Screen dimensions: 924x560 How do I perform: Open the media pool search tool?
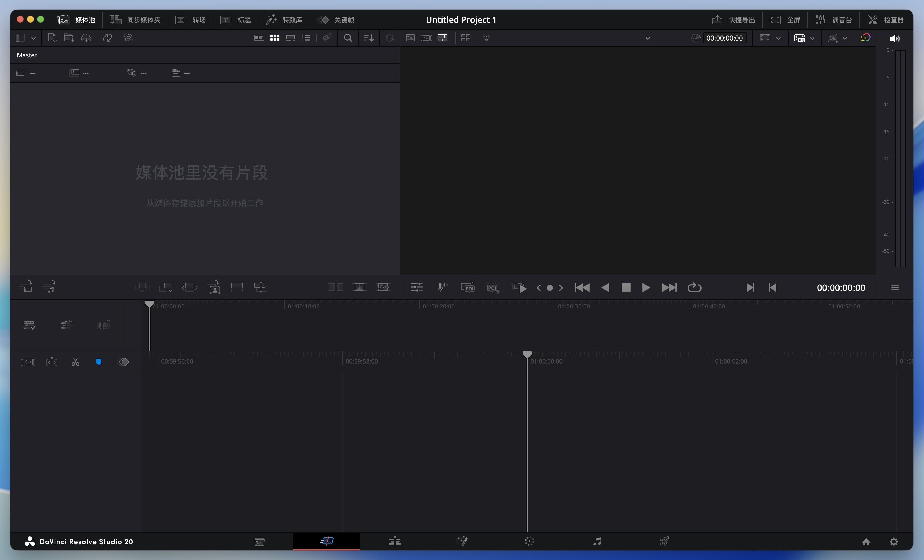pyautogui.click(x=348, y=38)
